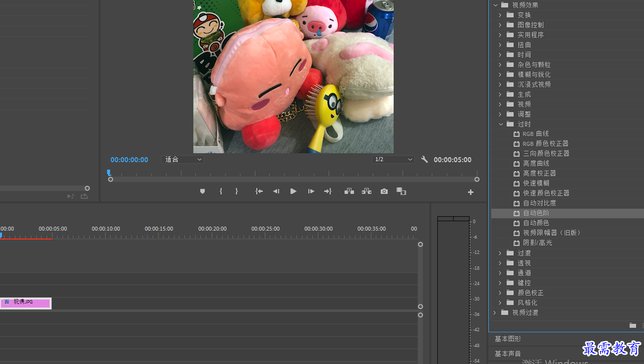Expand the 变换 effects folder

(x=500, y=15)
